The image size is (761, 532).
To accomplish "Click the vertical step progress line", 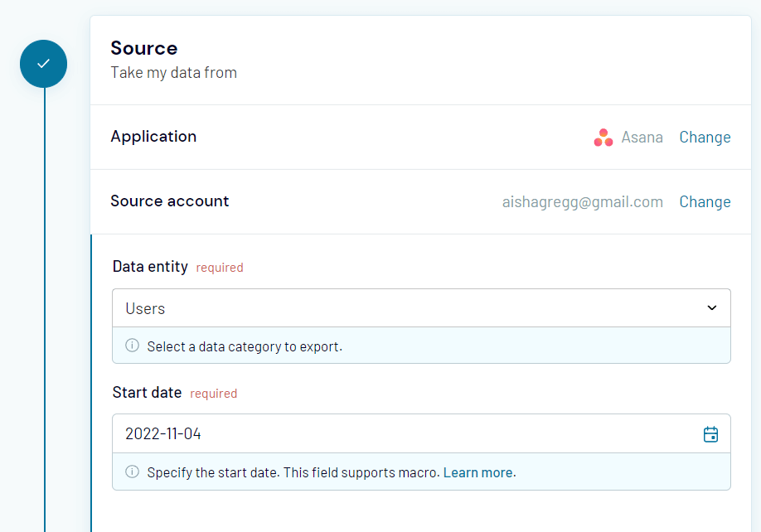I will (x=43, y=331).
